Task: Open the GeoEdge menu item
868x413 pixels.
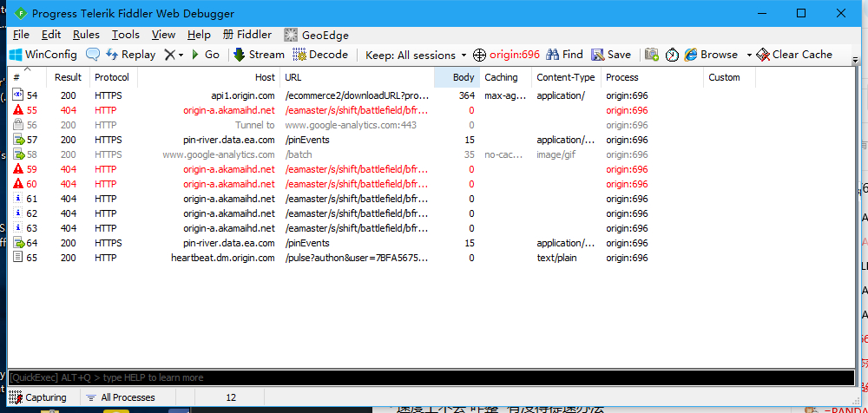Action: [x=316, y=35]
